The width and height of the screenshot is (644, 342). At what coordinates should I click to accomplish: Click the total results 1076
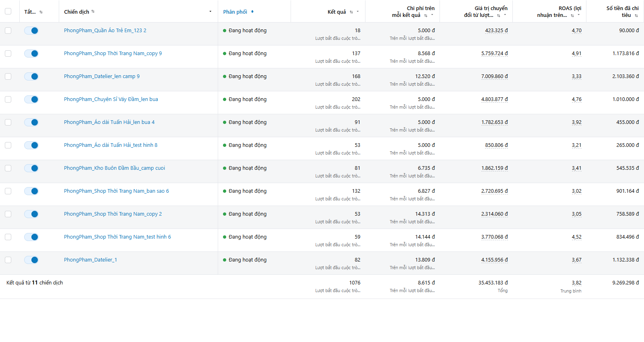355,283
